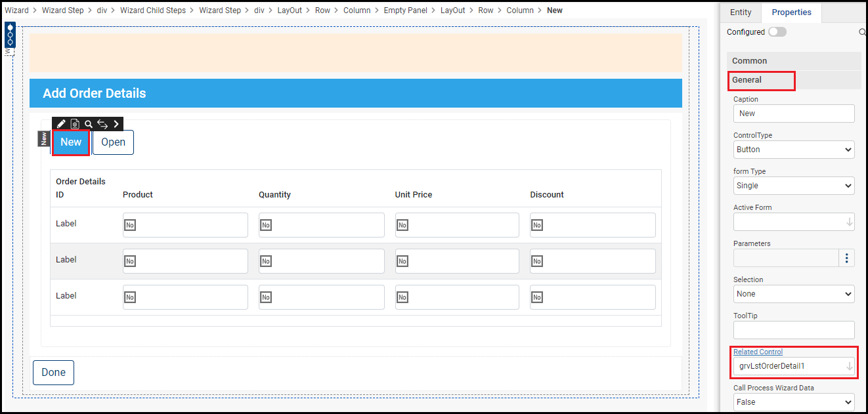
Task: Click the Label text in the shaded row
Action: pos(66,260)
